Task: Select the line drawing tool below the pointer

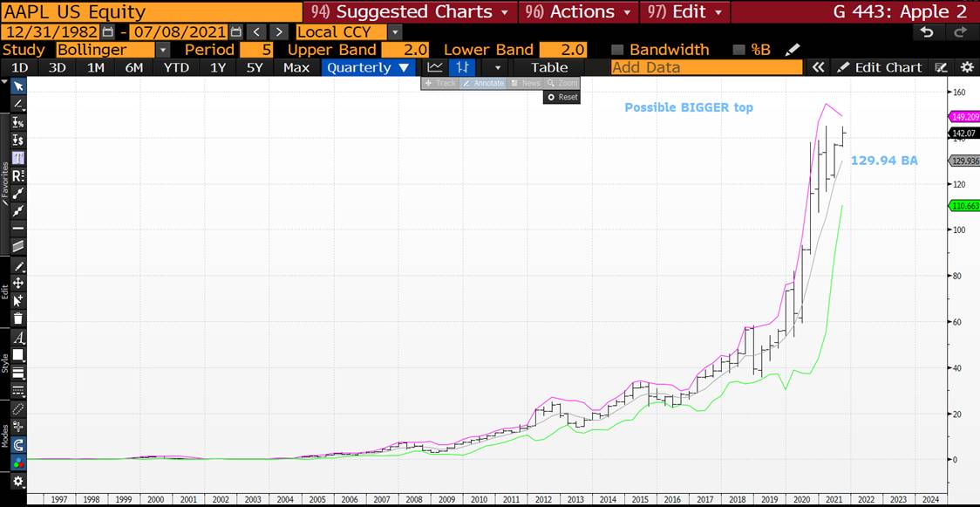Action: 18,104
